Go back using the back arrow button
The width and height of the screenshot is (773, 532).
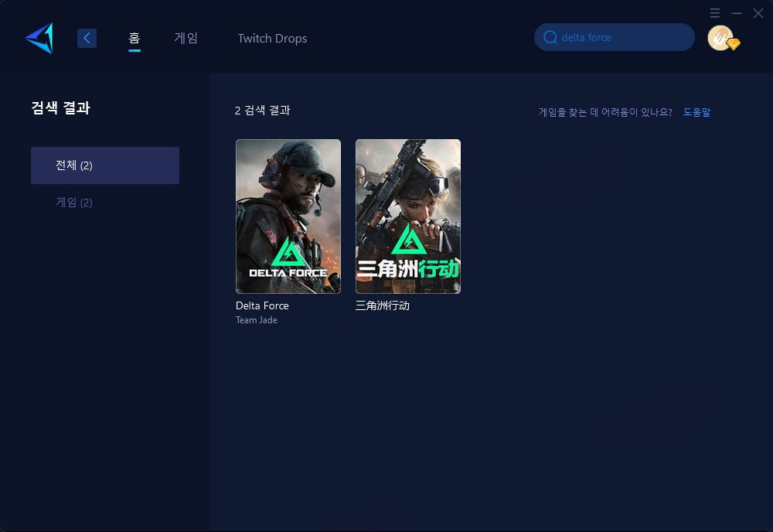(x=87, y=38)
